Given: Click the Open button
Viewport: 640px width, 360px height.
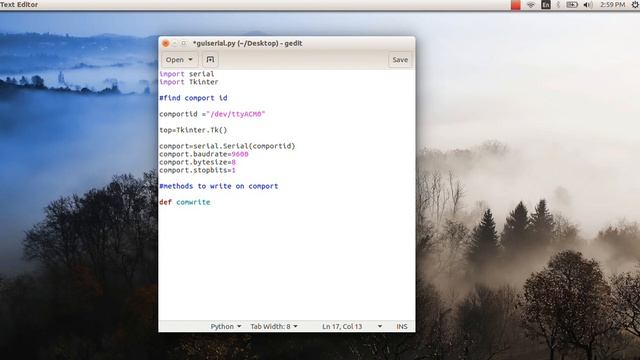Looking at the screenshot, I should pos(175,60).
